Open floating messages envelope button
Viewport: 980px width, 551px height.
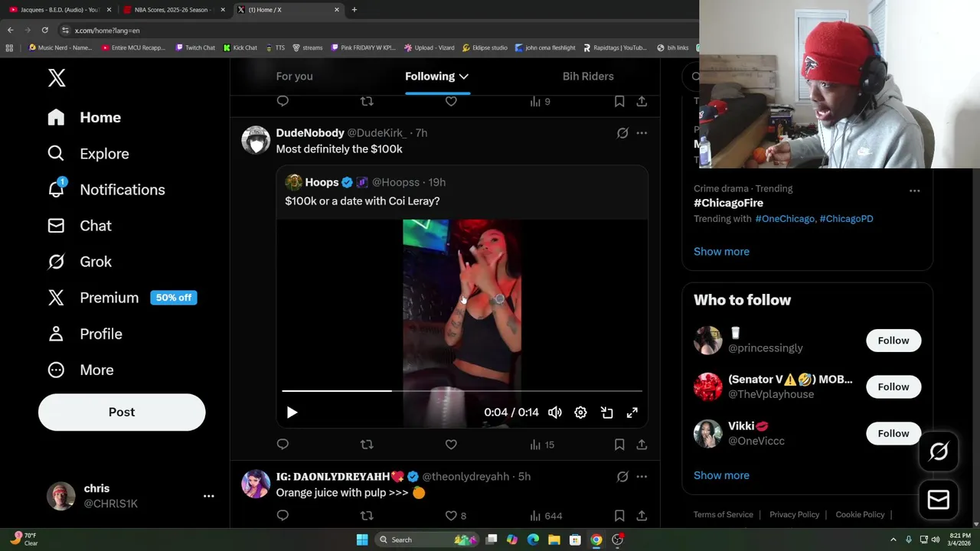939,500
